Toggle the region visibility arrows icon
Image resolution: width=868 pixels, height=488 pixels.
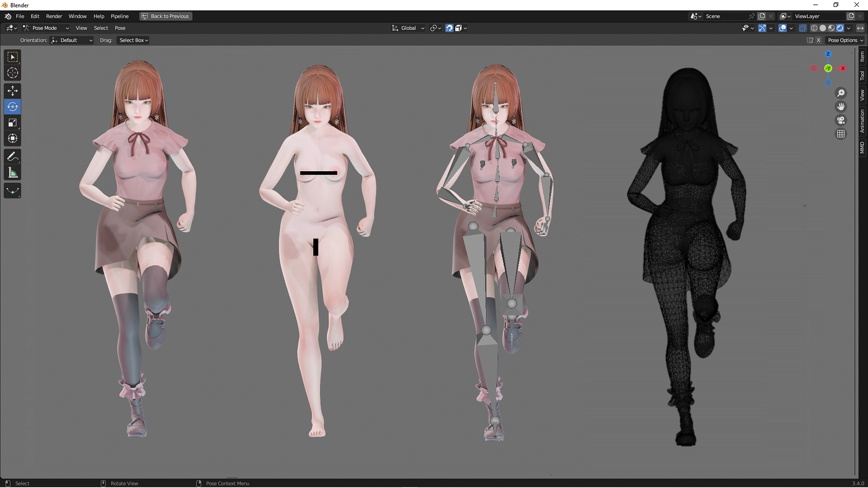click(860, 28)
